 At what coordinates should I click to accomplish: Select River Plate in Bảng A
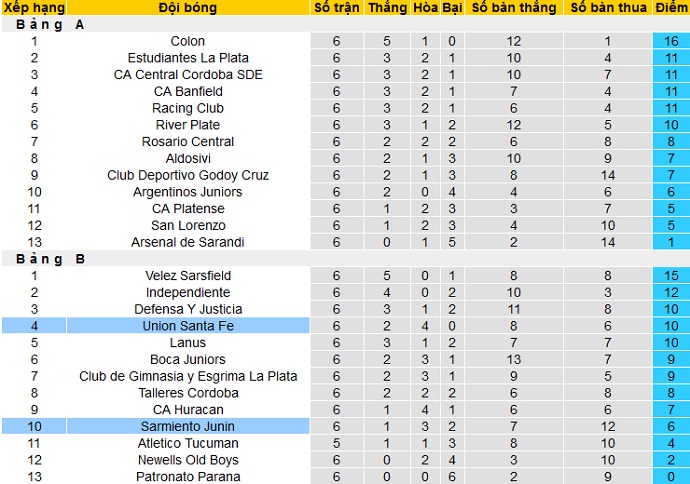pos(188,125)
